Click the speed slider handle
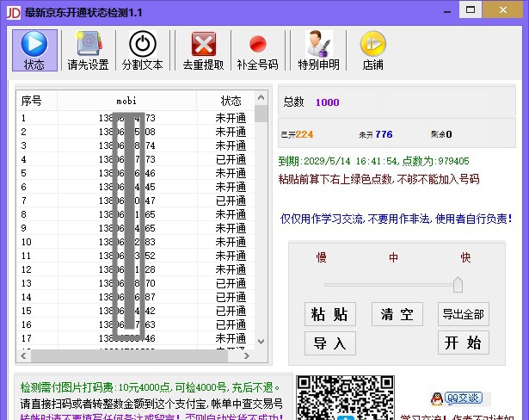Viewport: 529px width, 420px height. click(458, 284)
